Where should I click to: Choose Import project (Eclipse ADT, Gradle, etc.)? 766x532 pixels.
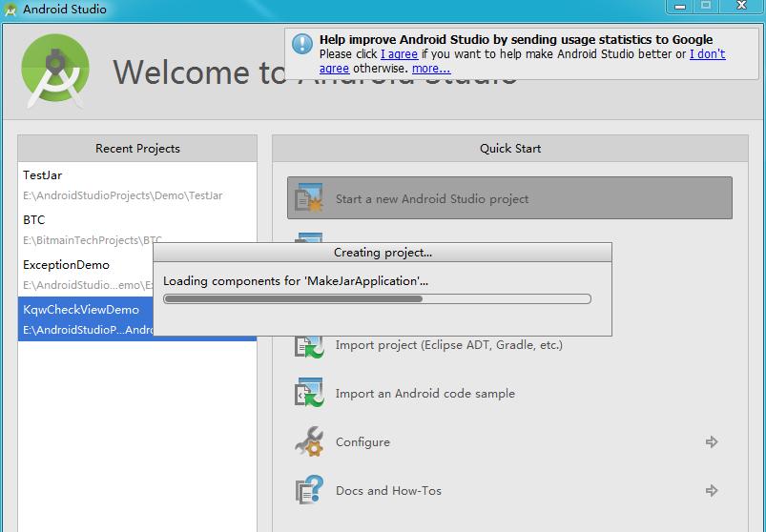click(448, 345)
